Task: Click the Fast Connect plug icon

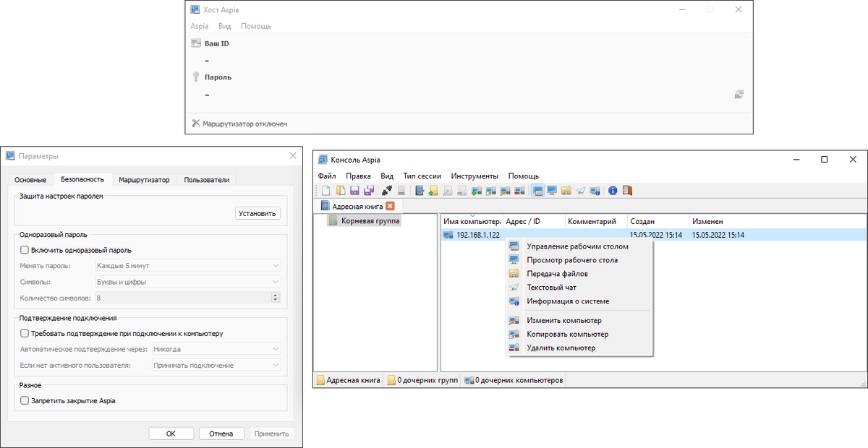Action: pyautogui.click(x=387, y=191)
